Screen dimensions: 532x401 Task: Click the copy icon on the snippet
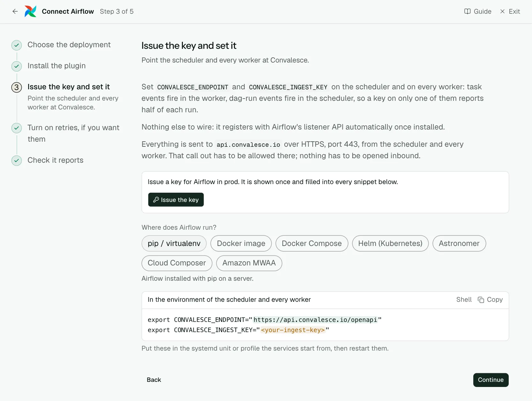tap(481, 300)
